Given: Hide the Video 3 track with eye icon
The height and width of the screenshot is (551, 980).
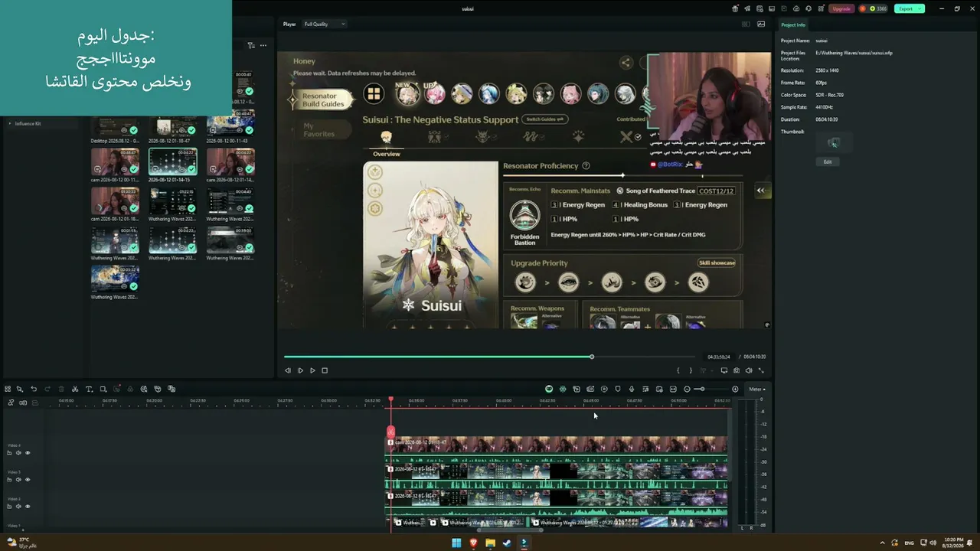Looking at the screenshot, I should point(28,480).
